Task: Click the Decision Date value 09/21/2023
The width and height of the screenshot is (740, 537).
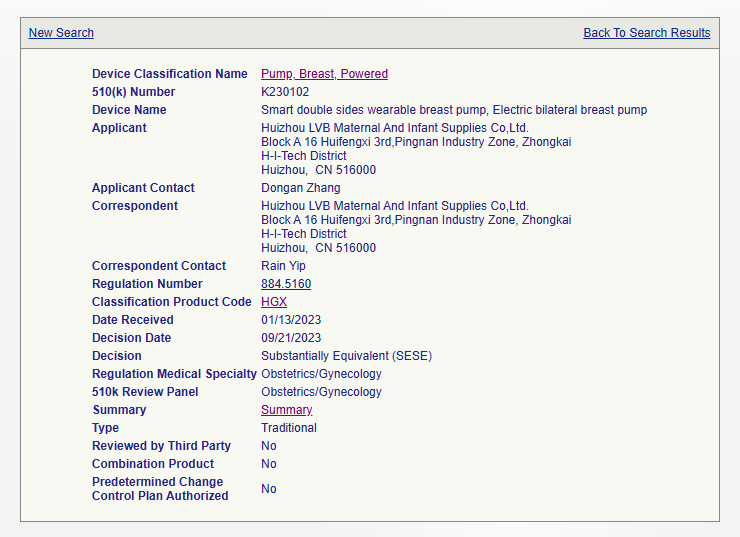Action: point(291,338)
